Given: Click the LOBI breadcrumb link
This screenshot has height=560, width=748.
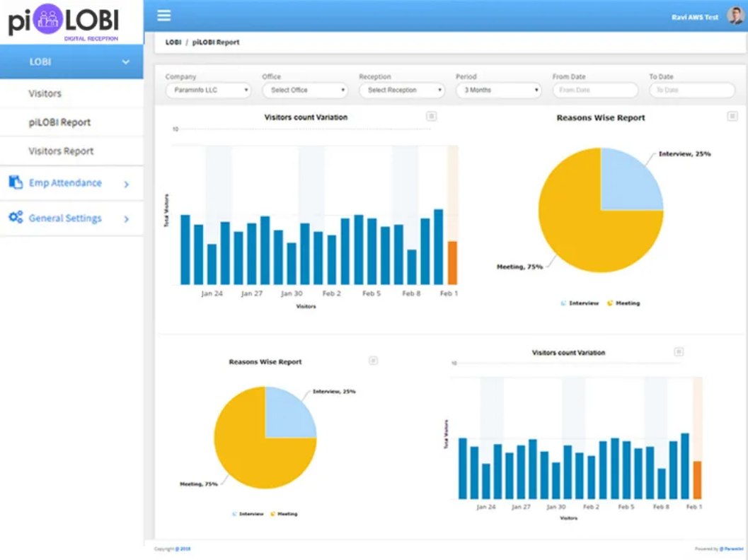Looking at the screenshot, I should [173, 42].
